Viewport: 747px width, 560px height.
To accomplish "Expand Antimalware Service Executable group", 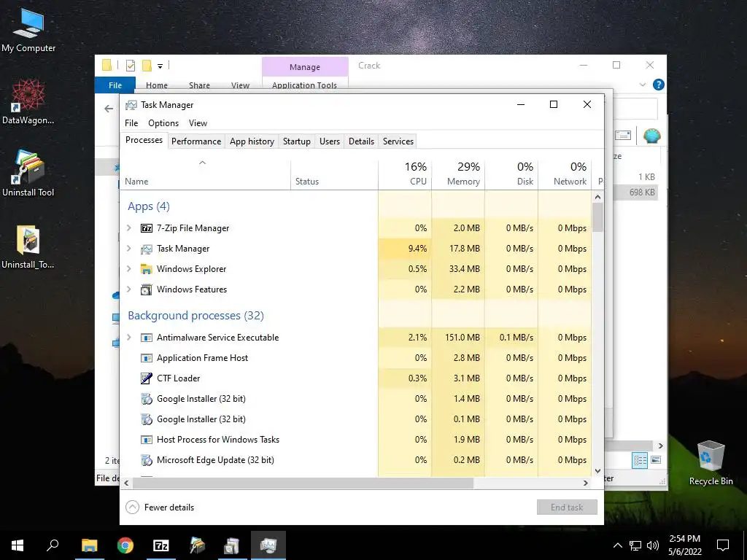I will tap(128, 338).
